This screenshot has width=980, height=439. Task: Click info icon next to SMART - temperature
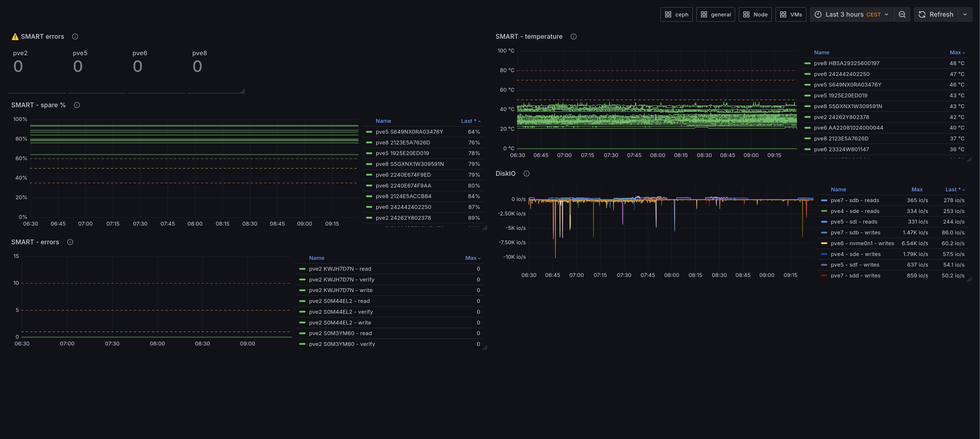pos(573,37)
